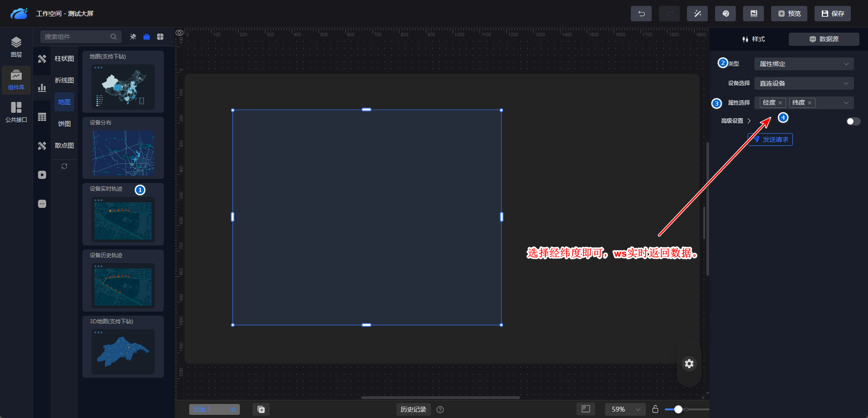868x418 pixels.
Task: Open the 类型 dropdown showing 属性绑定
Action: 803,64
